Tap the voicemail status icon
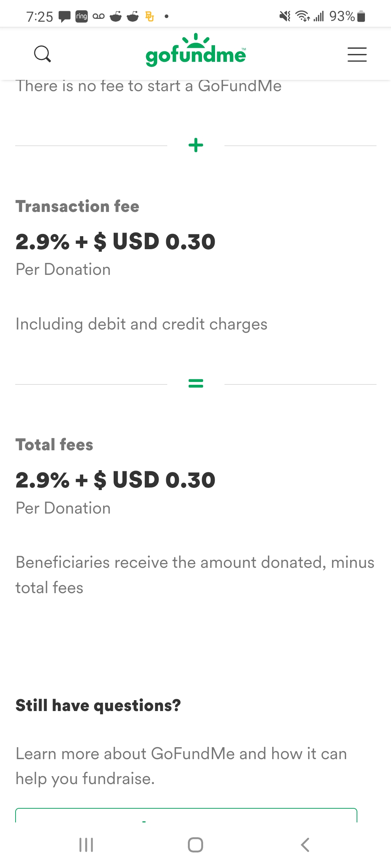 click(98, 16)
